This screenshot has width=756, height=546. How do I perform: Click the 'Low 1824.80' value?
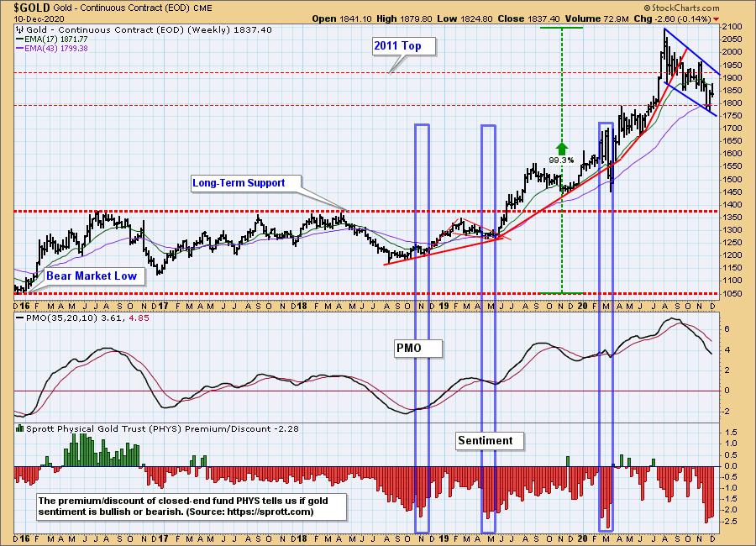(465, 18)
